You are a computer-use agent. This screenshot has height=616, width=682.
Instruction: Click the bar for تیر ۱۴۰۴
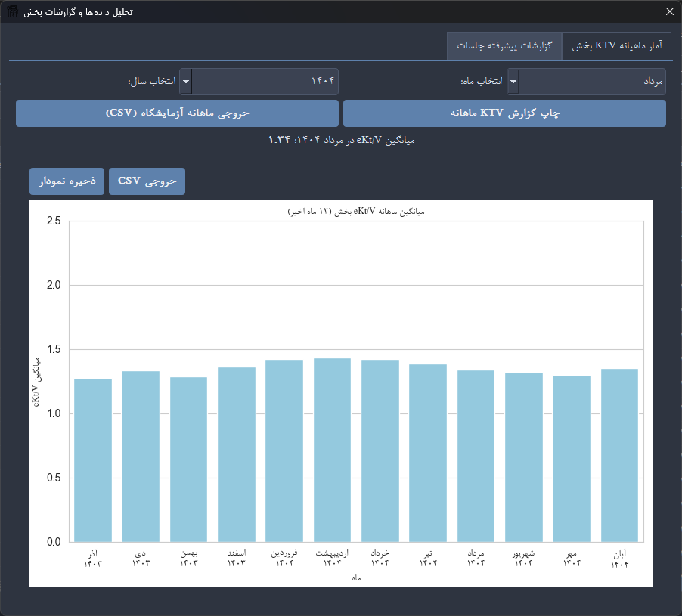[x=428, y=453]
